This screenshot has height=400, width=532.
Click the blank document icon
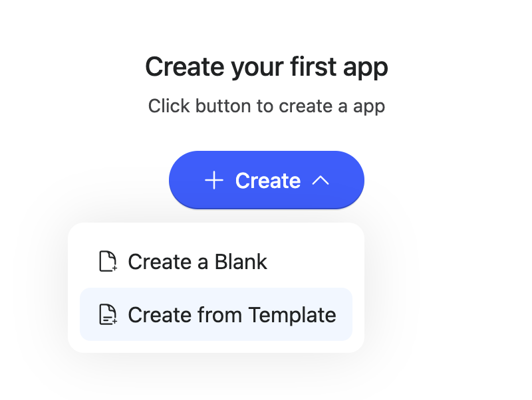(x=108, y=262)
